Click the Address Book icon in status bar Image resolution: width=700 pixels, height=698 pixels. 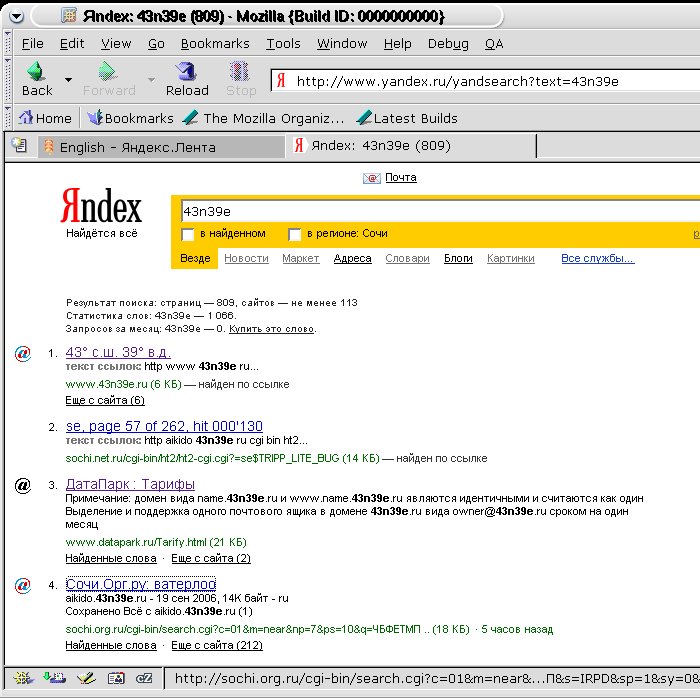click(x=116, y=678)
